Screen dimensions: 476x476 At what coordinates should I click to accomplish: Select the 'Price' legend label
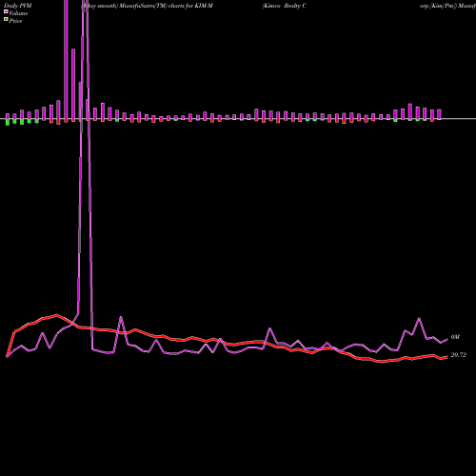tap(16, 21)
